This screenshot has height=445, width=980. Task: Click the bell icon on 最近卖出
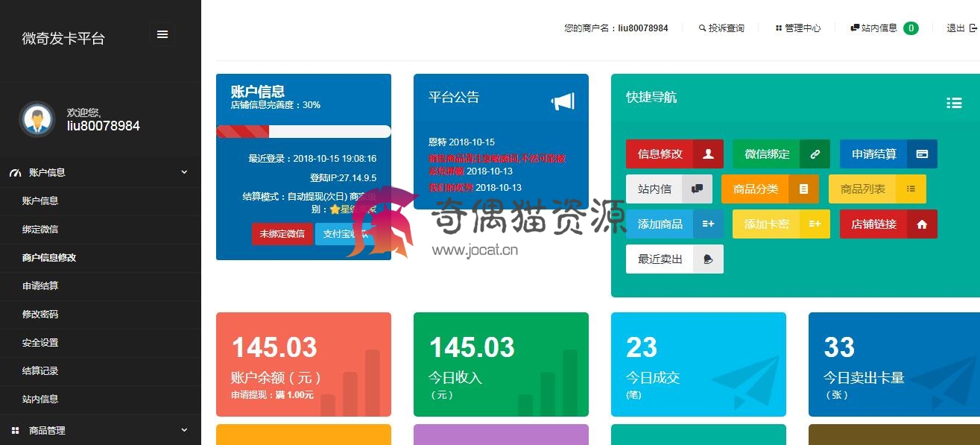pos(708,259)
